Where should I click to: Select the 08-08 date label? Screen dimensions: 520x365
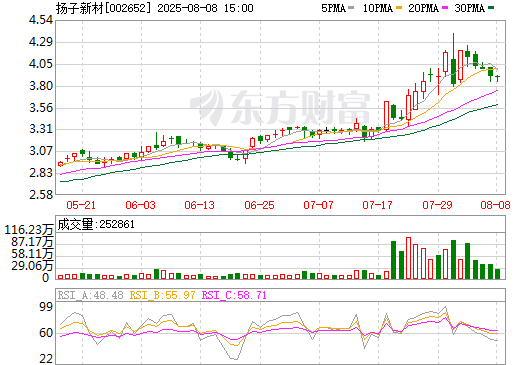(495, 205)
